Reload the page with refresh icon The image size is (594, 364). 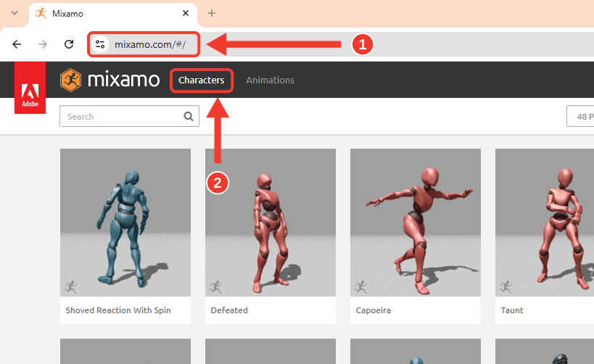[69, 44]
